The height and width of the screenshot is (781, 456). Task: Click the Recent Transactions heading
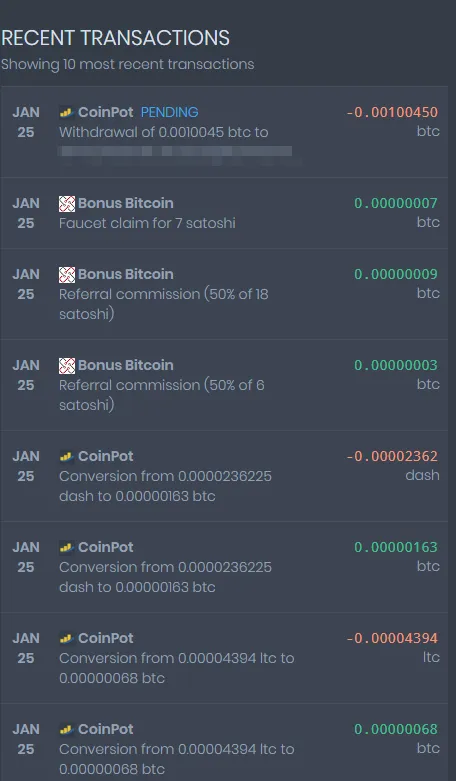(115, 38)
